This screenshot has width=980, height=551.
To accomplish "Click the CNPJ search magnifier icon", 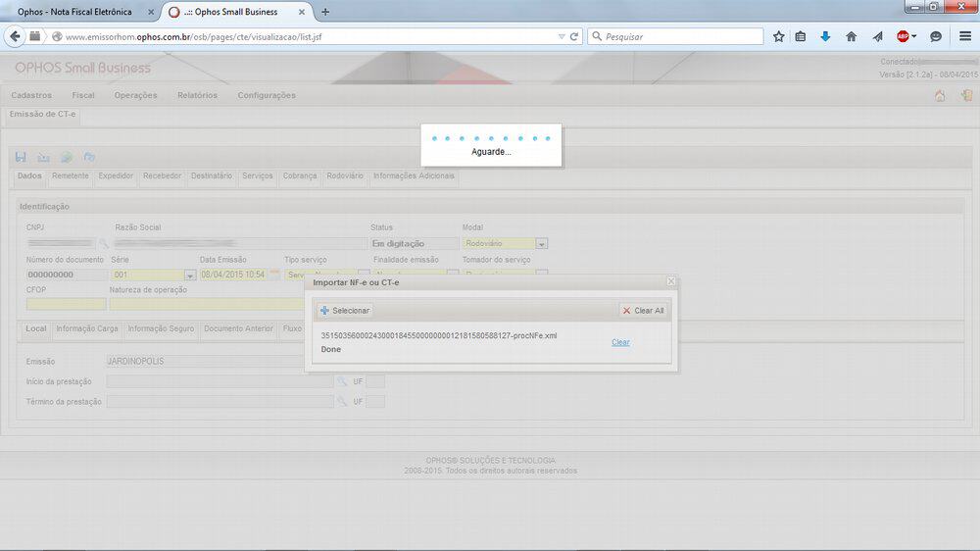I will (x=103, y=243).
